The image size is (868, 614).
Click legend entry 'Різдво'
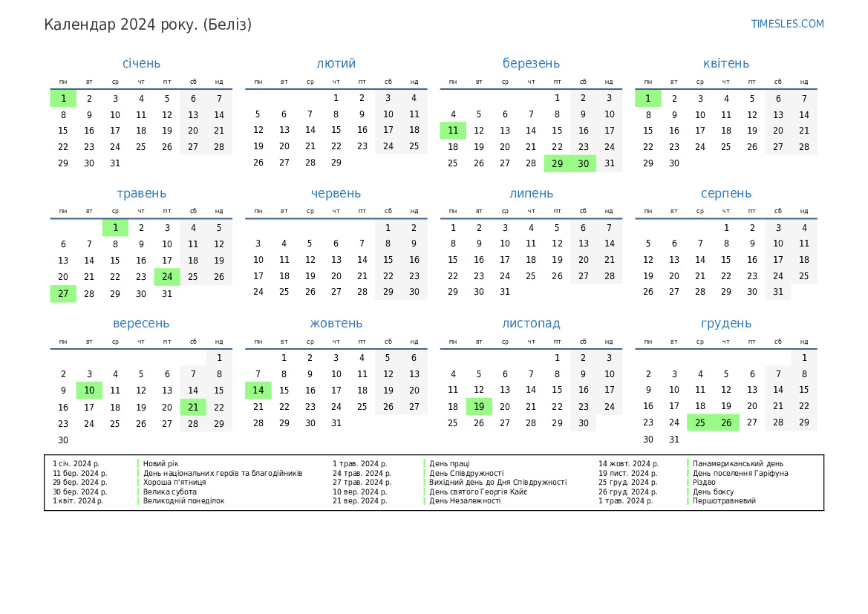coord(704,483)
